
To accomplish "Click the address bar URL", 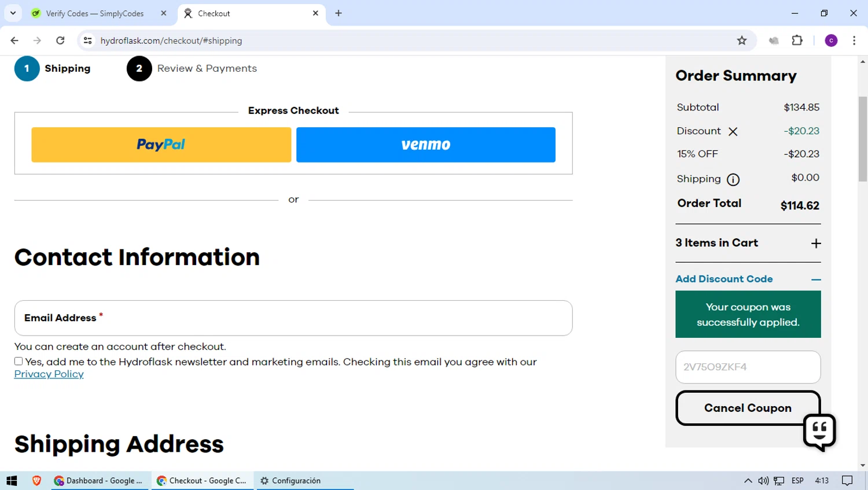I will pos(171,40).
